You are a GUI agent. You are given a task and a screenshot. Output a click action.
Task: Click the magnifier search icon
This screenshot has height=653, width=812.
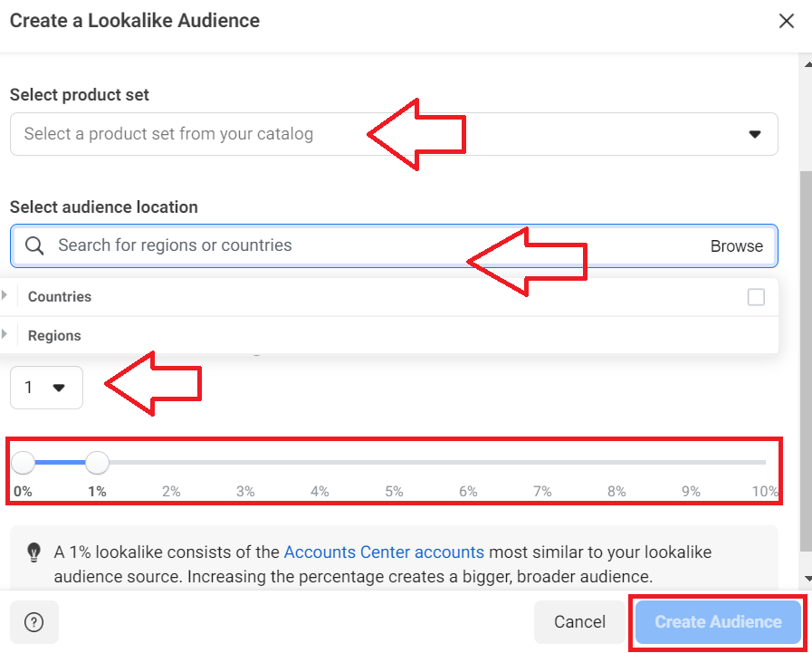click(x=34, y=245)
